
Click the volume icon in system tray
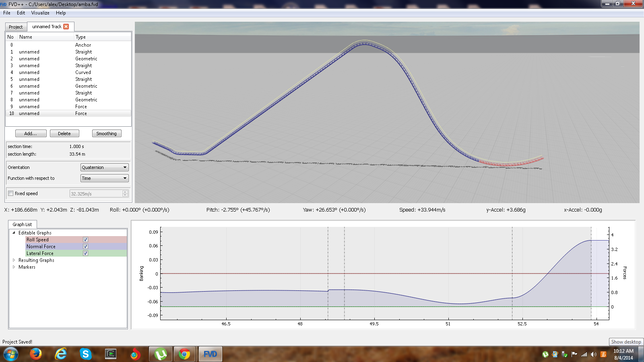tap(593, 354)
